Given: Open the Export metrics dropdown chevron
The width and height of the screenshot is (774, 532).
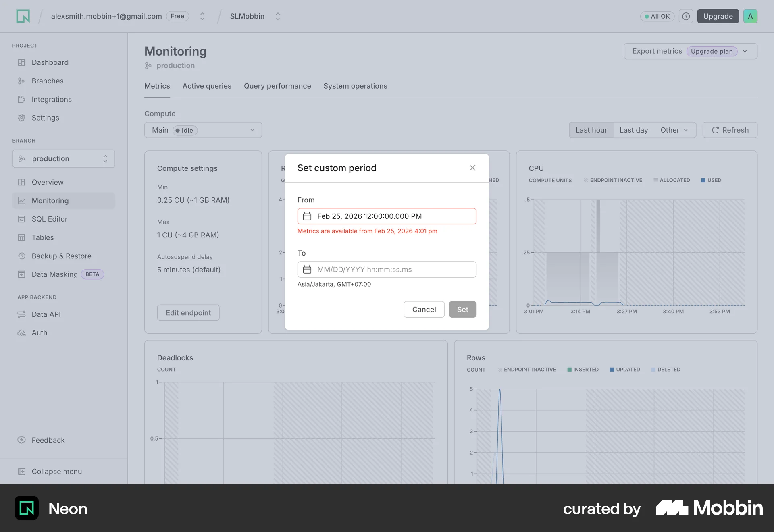Looking at the screenshot, I should pyautogui.click(x=745, y=51).
